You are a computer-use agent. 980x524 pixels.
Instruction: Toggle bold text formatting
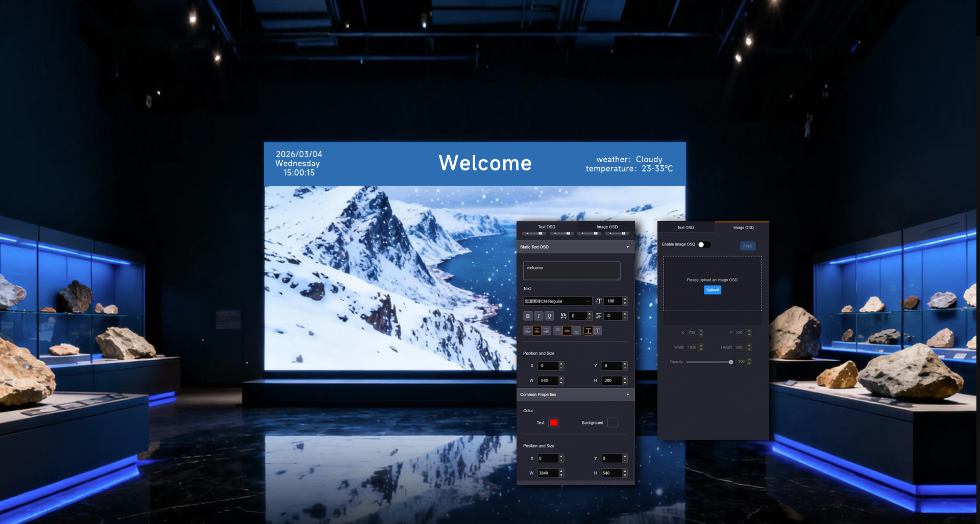pyautogui.click(x=528, y=316)
